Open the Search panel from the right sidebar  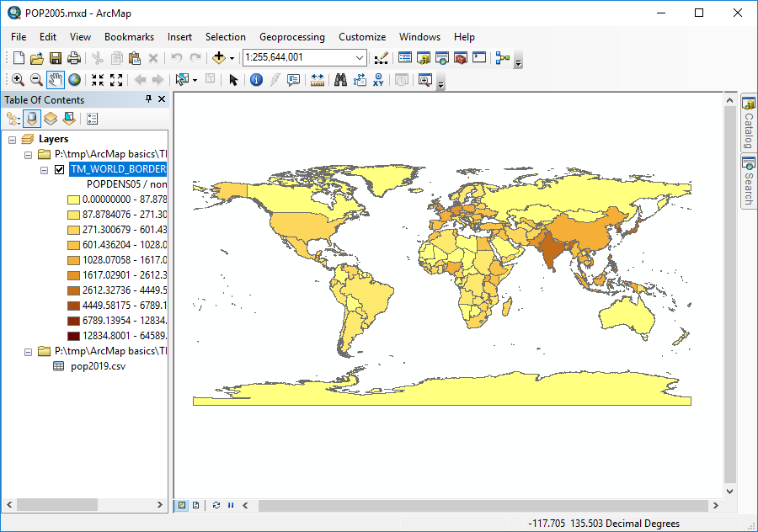749,178
